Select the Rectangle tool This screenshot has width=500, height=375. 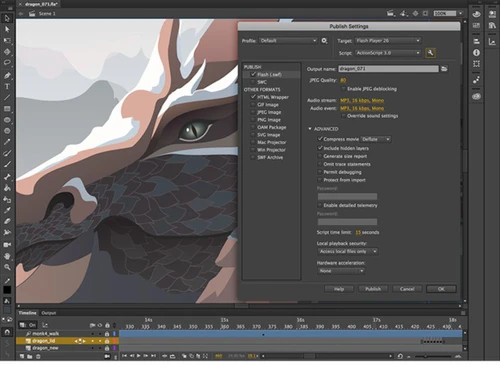[7, 109]
